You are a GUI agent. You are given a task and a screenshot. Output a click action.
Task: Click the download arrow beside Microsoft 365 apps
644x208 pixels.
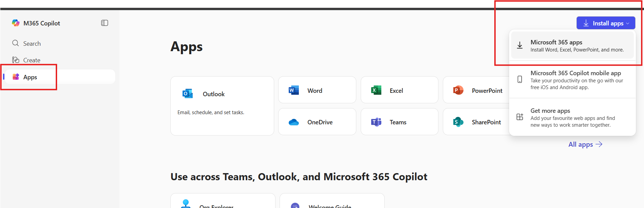coord(520,45)
